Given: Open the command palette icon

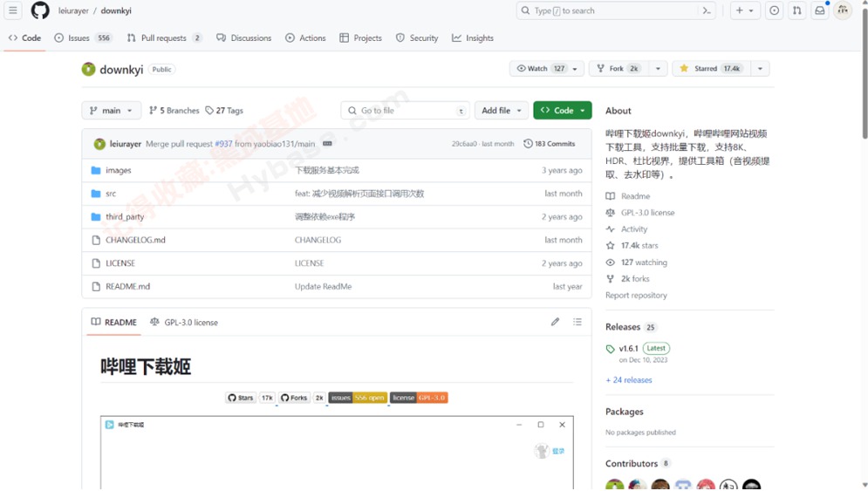Looking at the screenshot, I should click(x=707, y=10).
